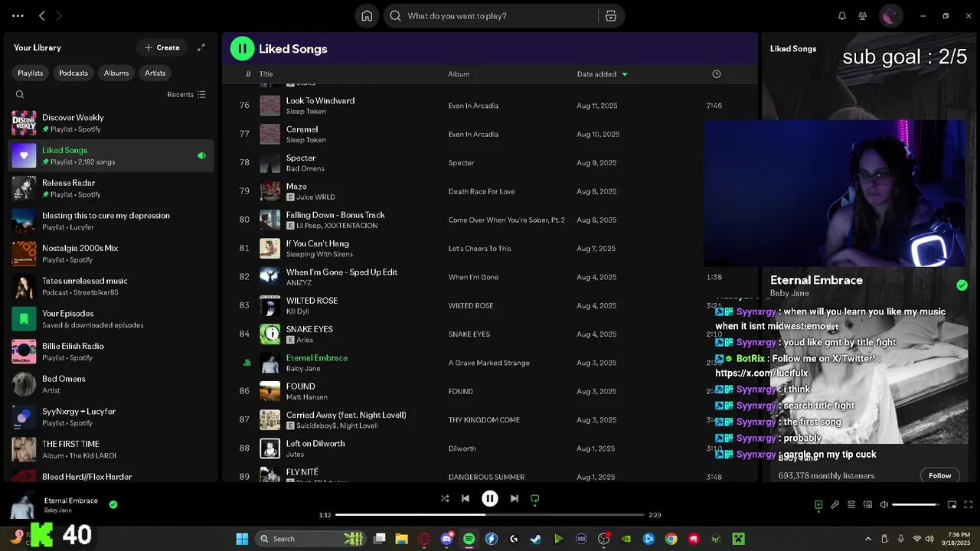Open Google Chrome from taskbar
This screenshot has width=980, height=551.
pyautogui.click(x=671, y=539)
